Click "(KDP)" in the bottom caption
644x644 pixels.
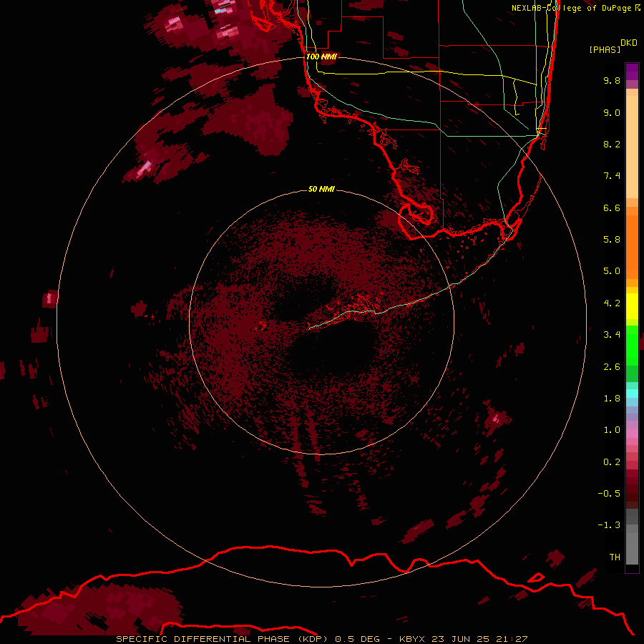point(313,639)
